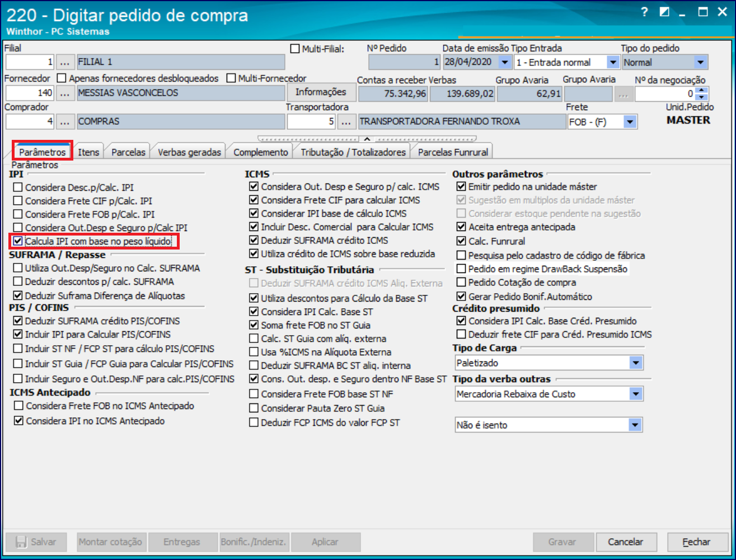Toggle Calc. Funrural checkbox
Screen dimensions: 736x560
pyautogui.click(x=461, y=242)
